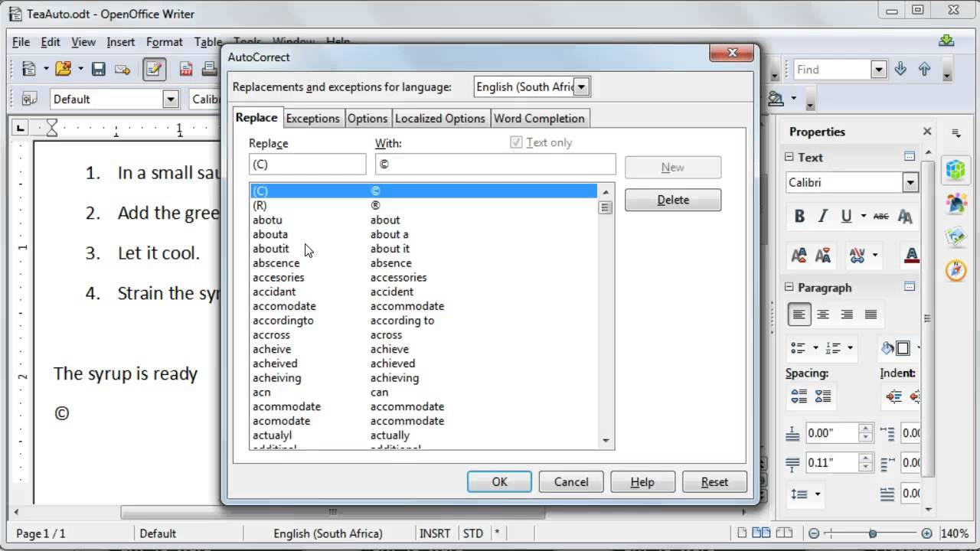
Task: Click the Document as E-mail icon
Action: (122, 70)
